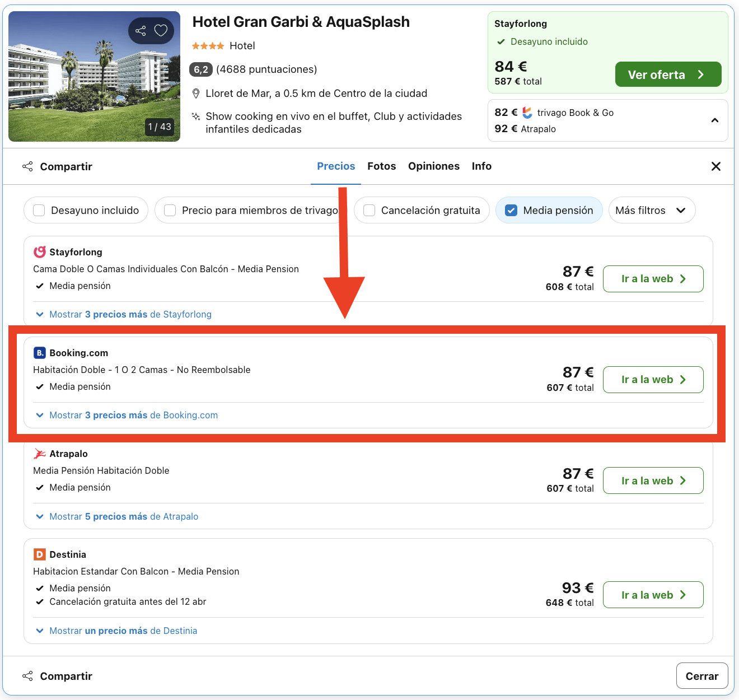Click the heart favorite icon on hotel photo

pyautogui.click(x=161, y=31)
